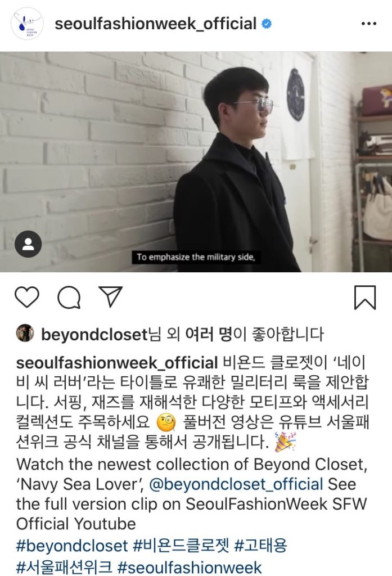Image resolution: width=392 pixels, height=576 pixels.
Task: View beyondcloset profile from likes line
Action: click(x=94, y=334)
